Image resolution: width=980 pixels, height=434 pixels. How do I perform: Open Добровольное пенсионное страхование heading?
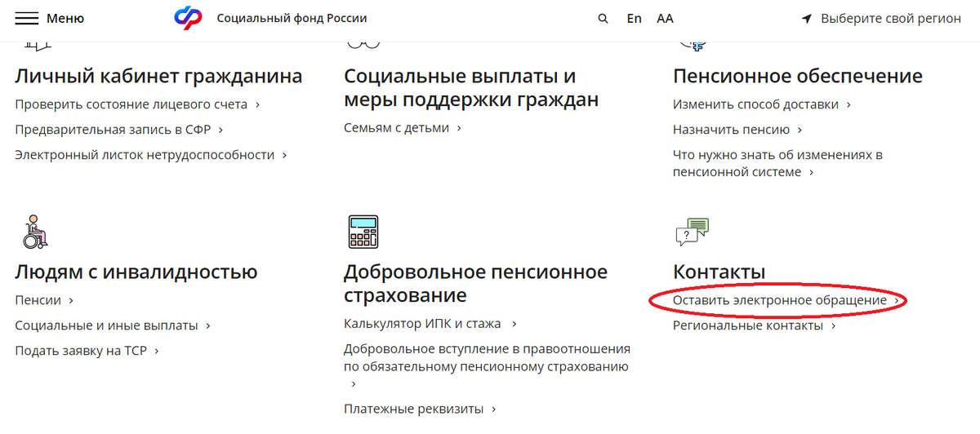pos(476,283)
